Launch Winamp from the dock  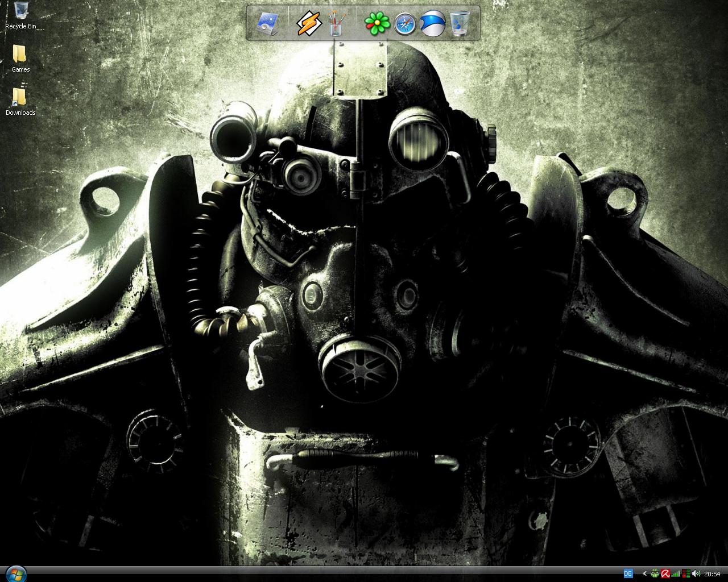pos(309,24)
